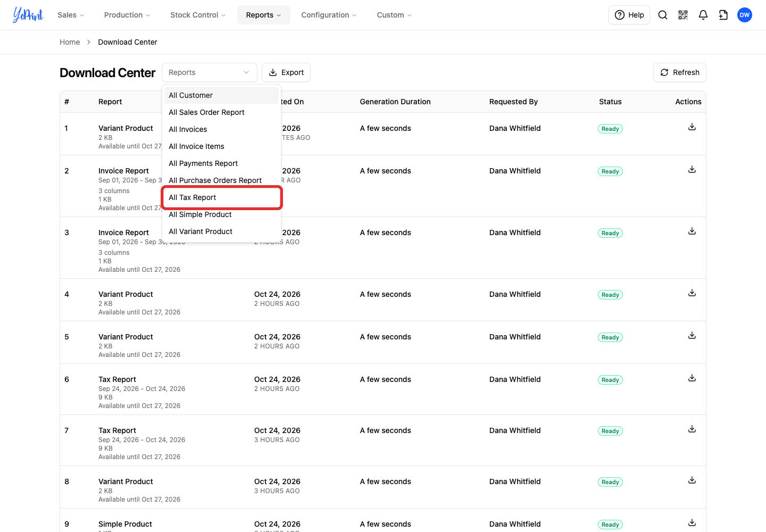Click the import document icon in the header

tap(723, 15)
